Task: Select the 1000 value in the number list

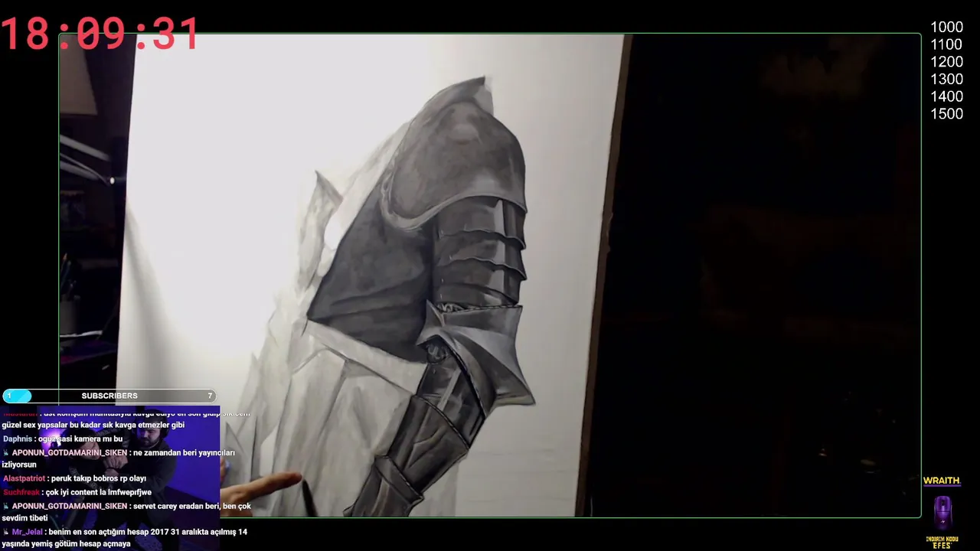Action: point(946,28)
